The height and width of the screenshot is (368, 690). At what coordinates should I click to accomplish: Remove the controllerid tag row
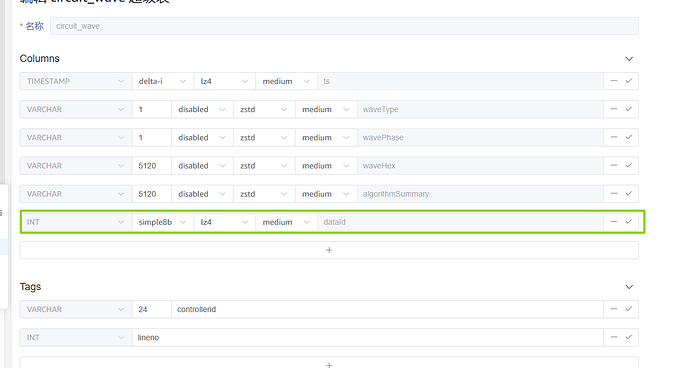(x=614, y=309)
